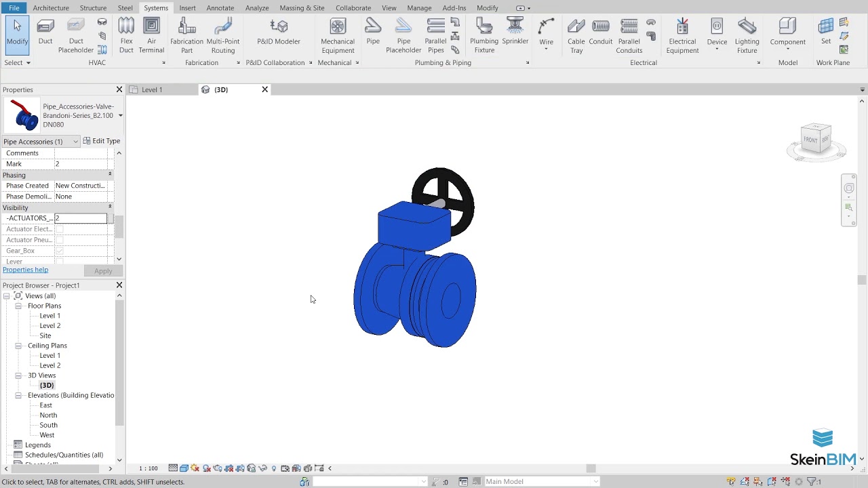The width and height of the screenshot is (868, 488).
Task: Expand the Select panel dropdown
Action: (18, 62)
